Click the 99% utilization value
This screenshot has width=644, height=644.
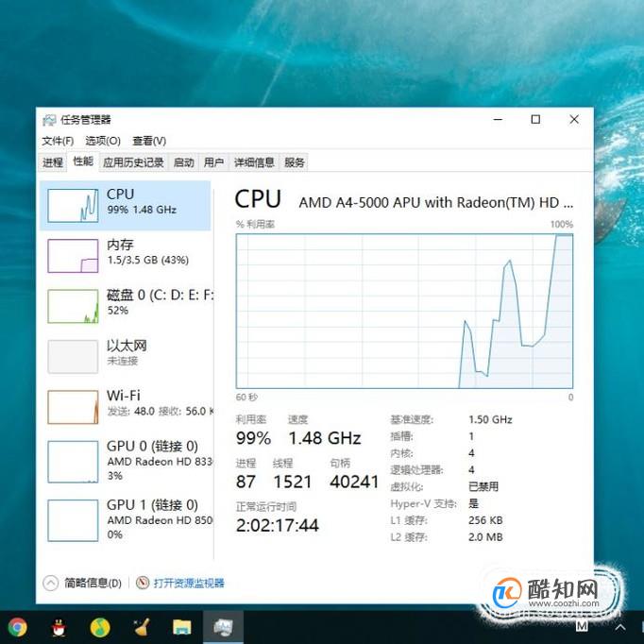pos(253,438)
